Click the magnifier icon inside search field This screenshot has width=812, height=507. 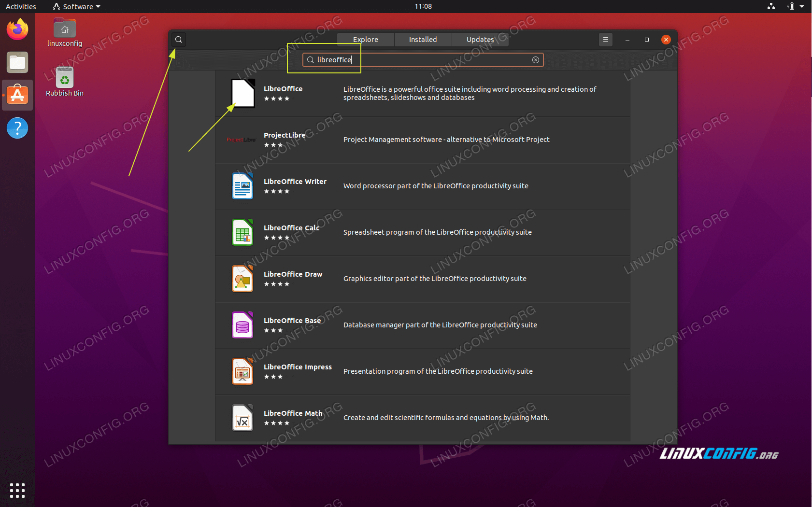[x=311, y=60]
